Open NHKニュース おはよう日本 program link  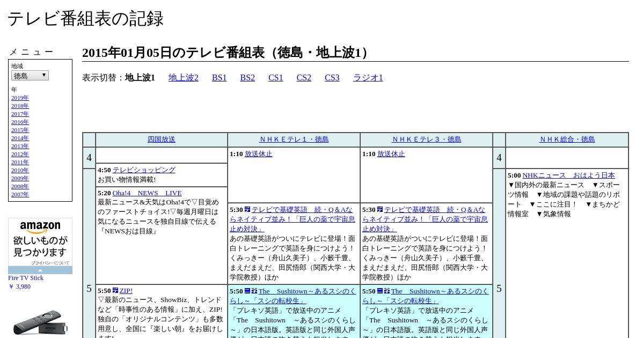pos(569,175)
